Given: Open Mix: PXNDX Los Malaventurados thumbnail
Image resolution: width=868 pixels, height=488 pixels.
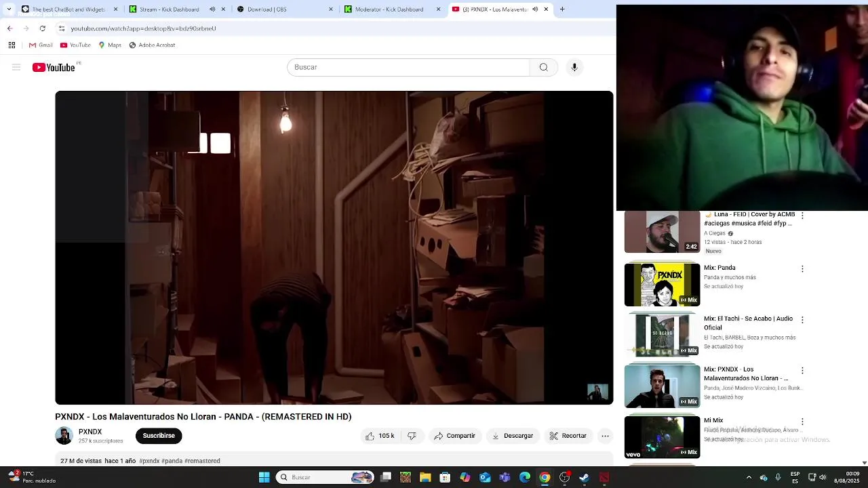Looking at the screenshot, I should point(662,386).
